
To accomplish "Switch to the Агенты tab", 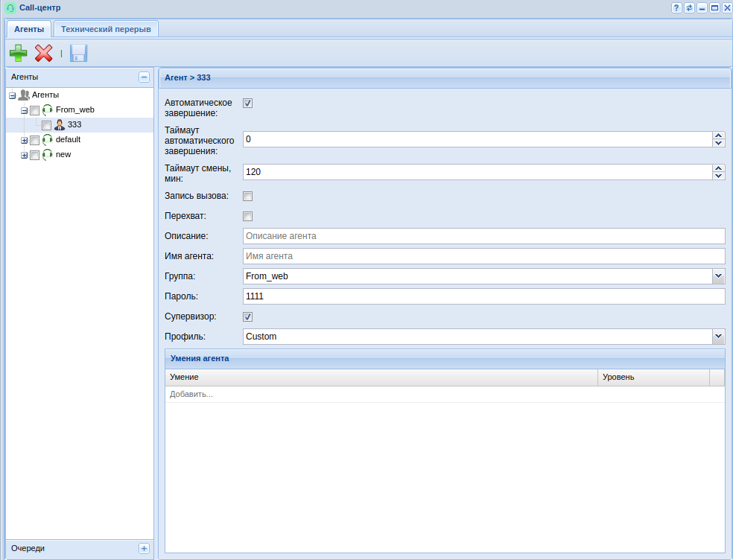I will [29, 29].
